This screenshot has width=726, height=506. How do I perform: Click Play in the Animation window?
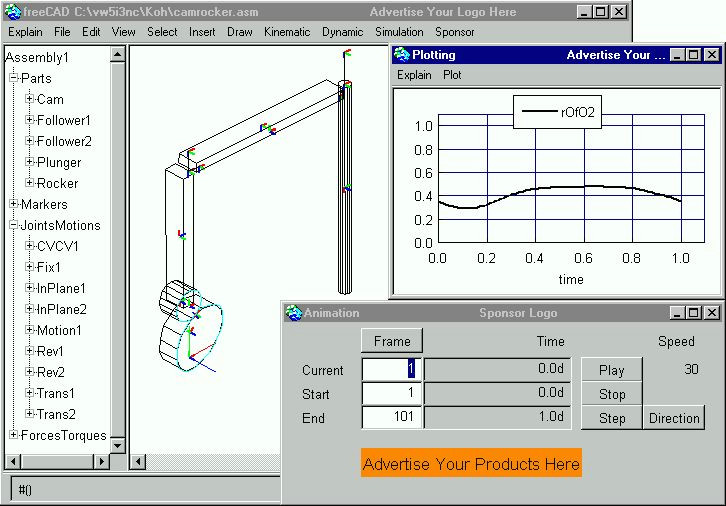point(612,370)
